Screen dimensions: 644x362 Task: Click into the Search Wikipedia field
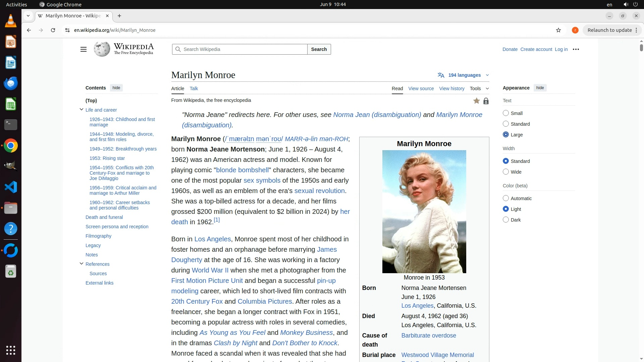[x=241, y=49]
